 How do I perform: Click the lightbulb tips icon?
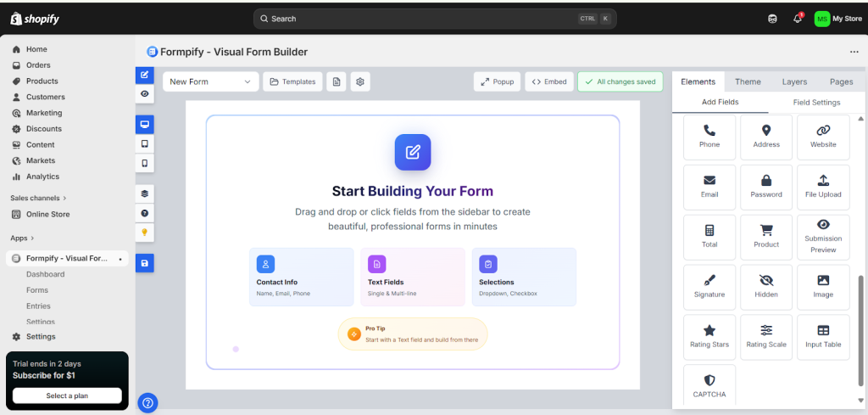tap(145, 233)
